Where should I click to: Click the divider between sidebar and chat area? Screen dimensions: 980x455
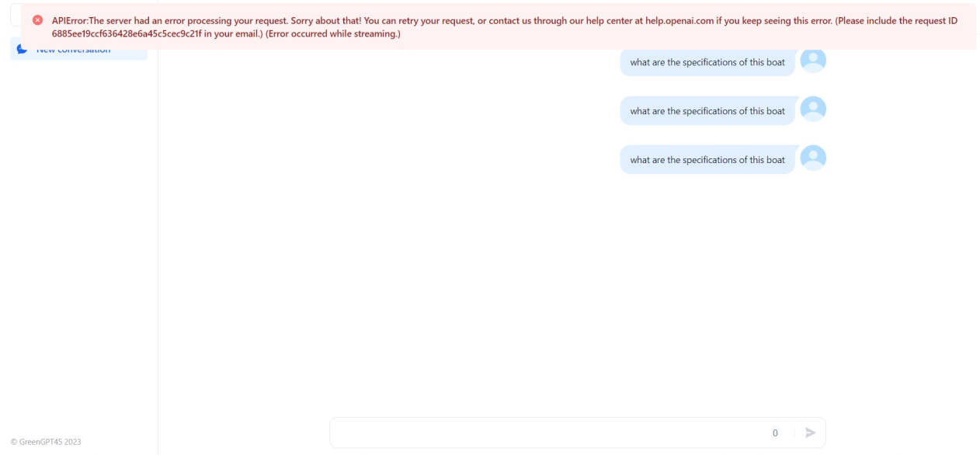(158, 233)
